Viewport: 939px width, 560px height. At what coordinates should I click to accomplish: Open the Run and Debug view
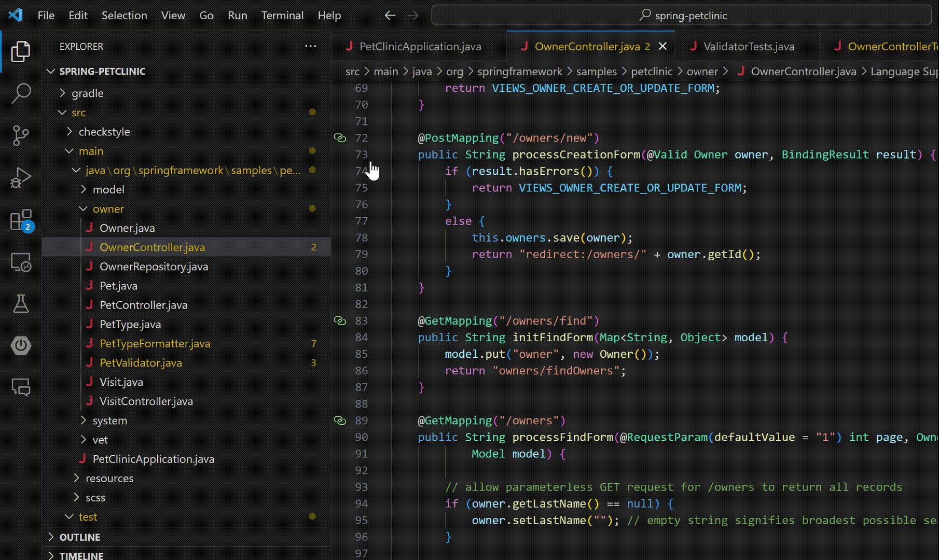[20, 177]
